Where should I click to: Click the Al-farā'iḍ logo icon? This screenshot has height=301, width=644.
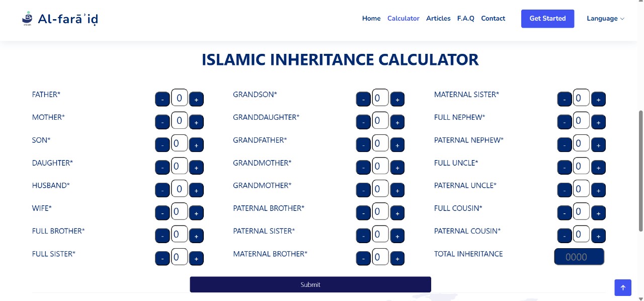27,19
